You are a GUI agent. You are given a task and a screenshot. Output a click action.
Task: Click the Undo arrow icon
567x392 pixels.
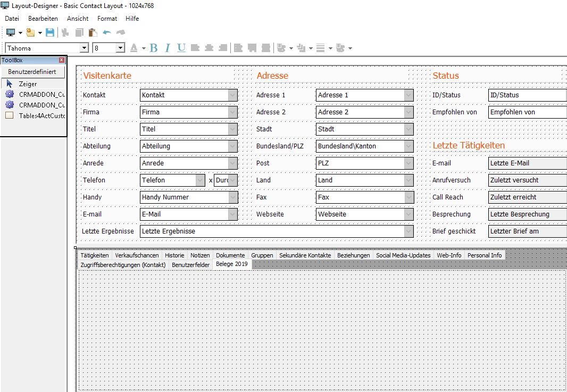[x=107, y=32]
